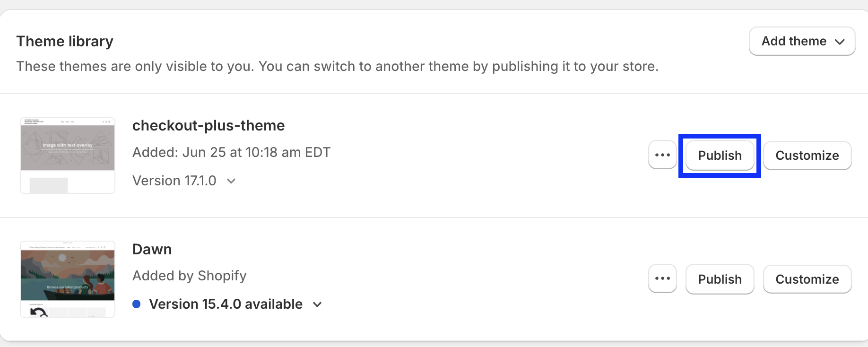Screen dimensions: 868x347
Task: Expand the Version 17.1.0 chevron
Action: point(231,181)
